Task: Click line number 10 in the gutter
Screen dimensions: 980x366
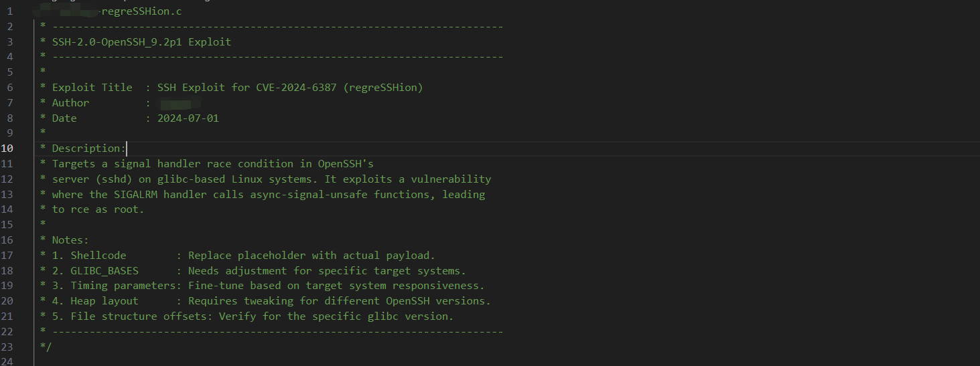Action: coord(9,149)
